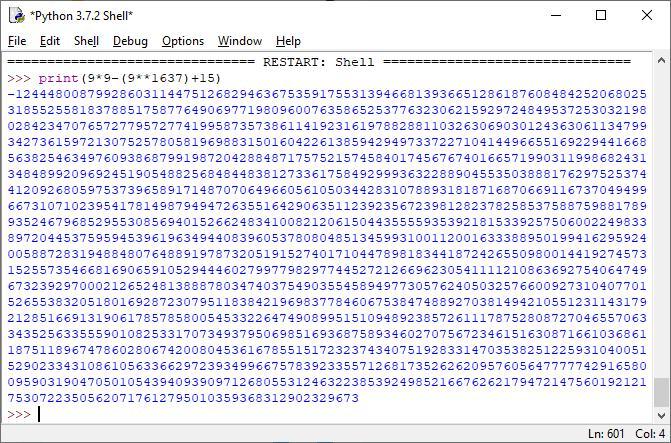Click the output line starting with 5265538320518
The height and width of the screenshot is (443, 671).
pos(327,302)
